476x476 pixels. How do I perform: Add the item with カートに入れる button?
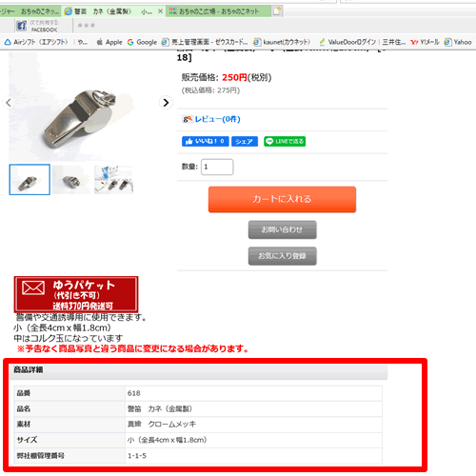click(282, 199)
